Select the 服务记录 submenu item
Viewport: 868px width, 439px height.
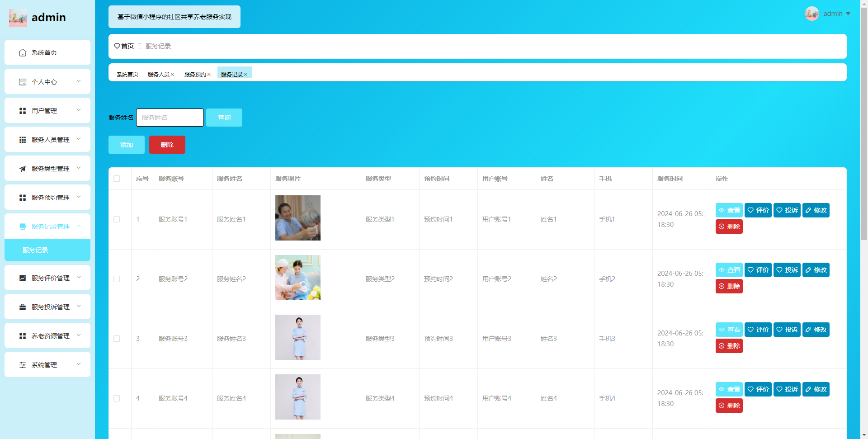point(47,250)
